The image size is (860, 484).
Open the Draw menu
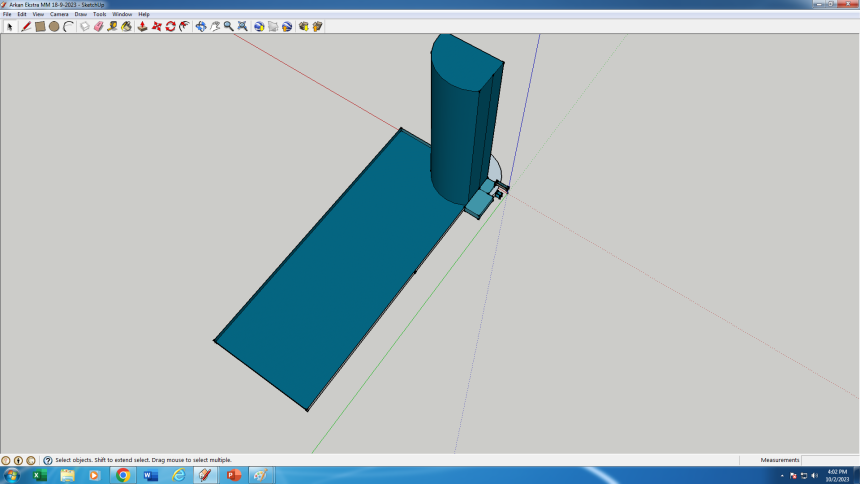point(81,14)
